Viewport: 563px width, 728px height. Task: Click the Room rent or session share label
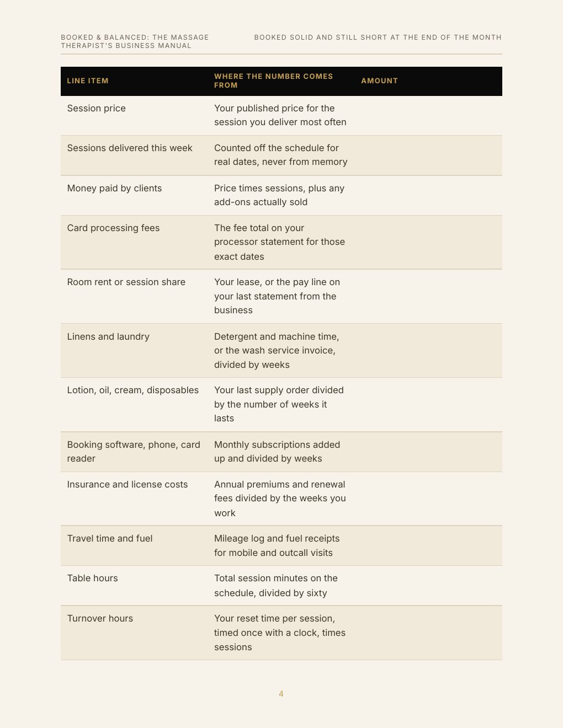126,282
